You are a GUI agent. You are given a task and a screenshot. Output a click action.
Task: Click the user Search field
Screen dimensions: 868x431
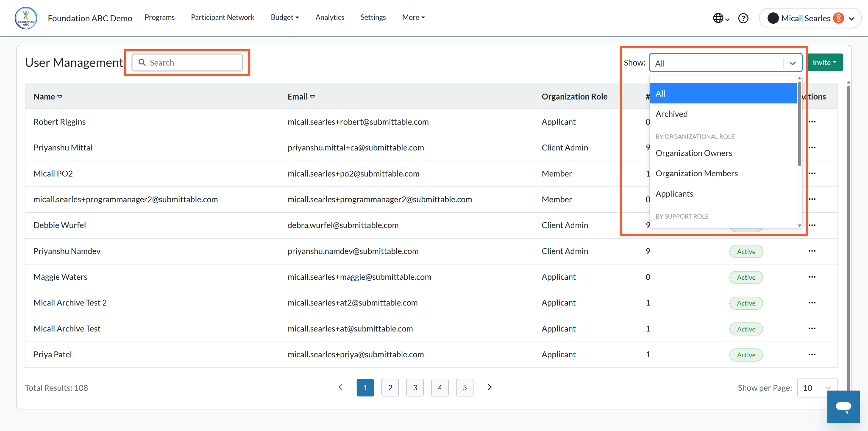tap(187, 62)
